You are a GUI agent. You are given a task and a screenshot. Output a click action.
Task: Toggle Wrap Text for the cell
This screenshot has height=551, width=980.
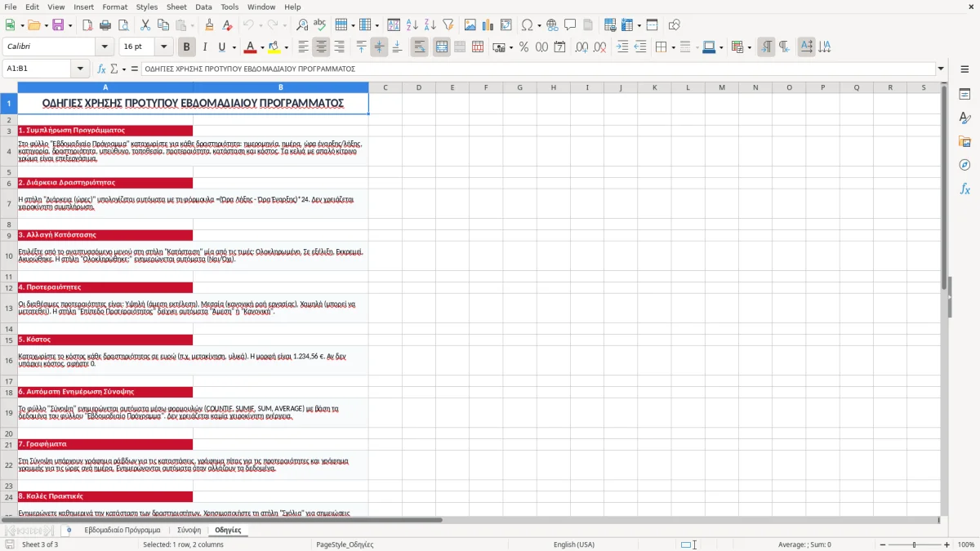click(x=420, y=47)
